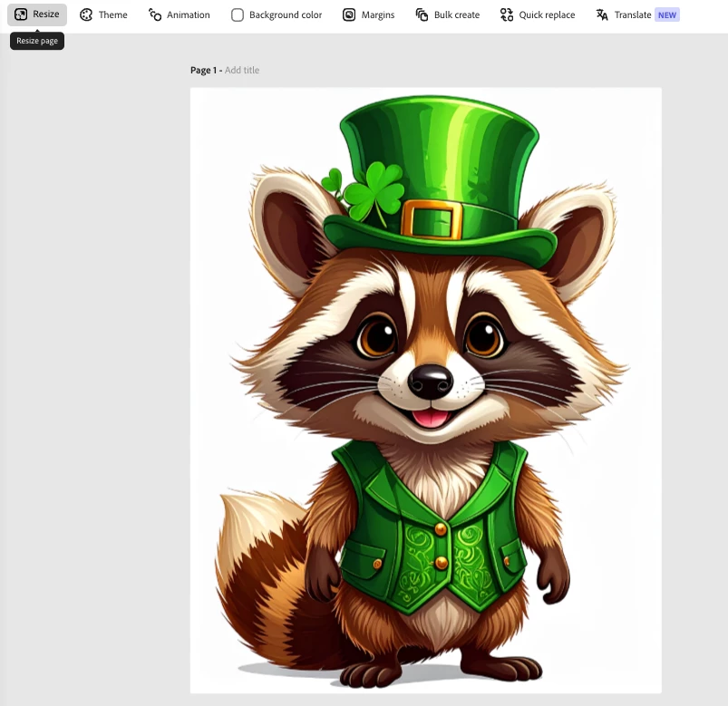
Task: Click the Background color label
Action: click(x=286, y=15)
